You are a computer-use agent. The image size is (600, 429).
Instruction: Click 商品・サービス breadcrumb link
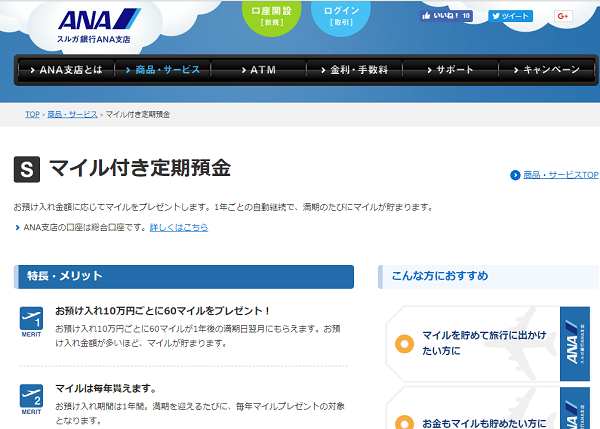pos(72,114)
